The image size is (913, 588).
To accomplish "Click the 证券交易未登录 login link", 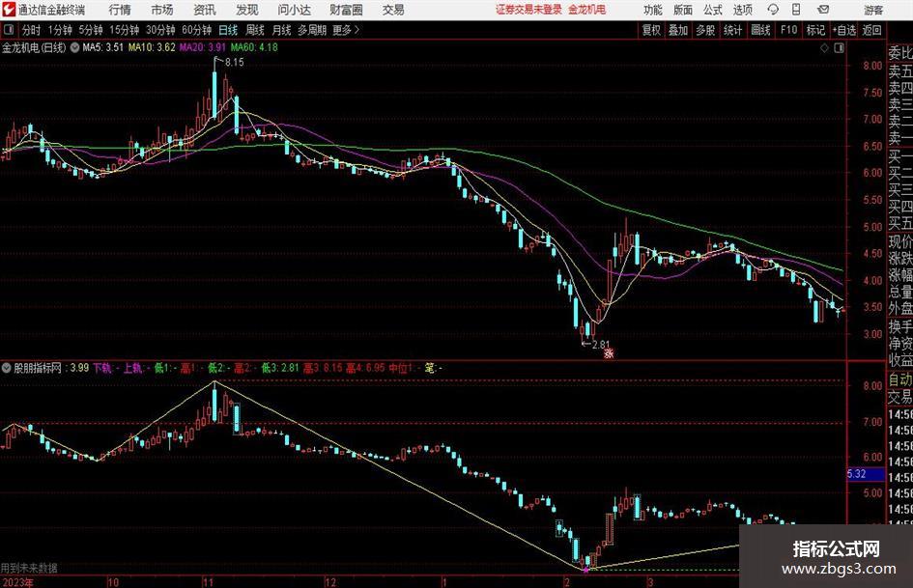I will point(528,10).
